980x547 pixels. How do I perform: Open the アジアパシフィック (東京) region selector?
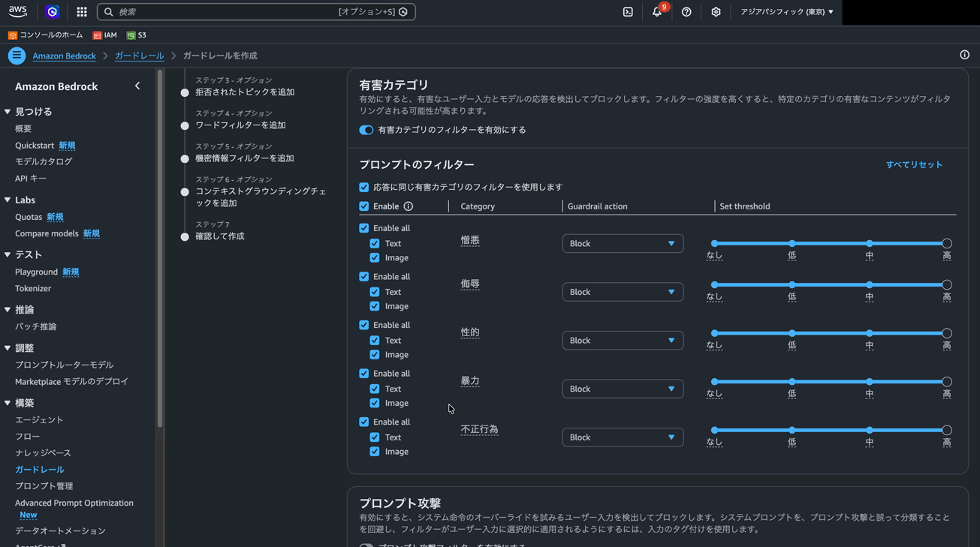point(786,12)
